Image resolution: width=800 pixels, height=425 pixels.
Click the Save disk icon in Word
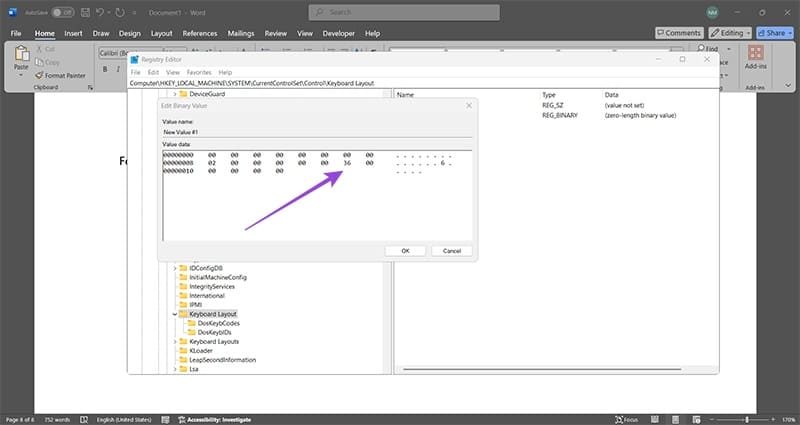pyautogui.click(x=86, y=12)
